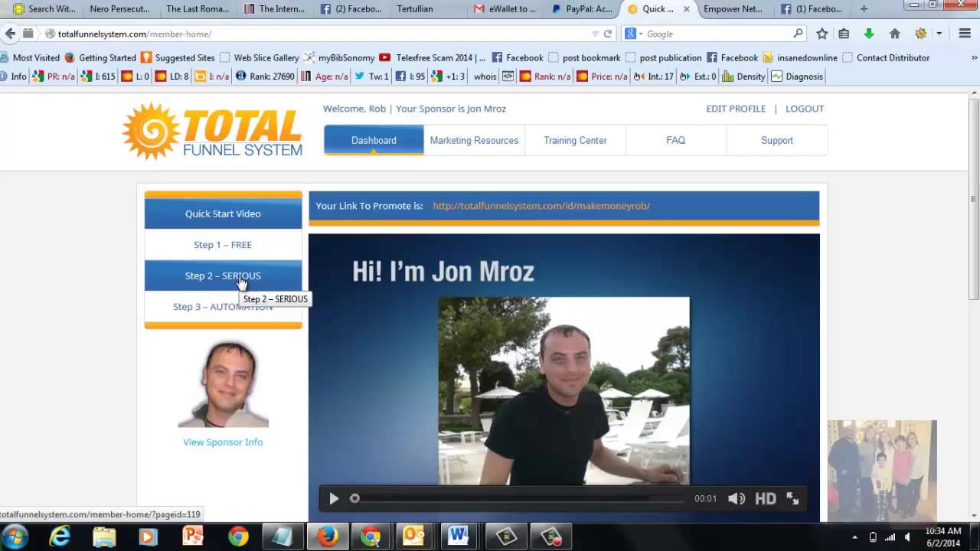This screenshot has width=980, height=551.
Task: Open the FAQ menu tab
Action: tap(675, 140)
